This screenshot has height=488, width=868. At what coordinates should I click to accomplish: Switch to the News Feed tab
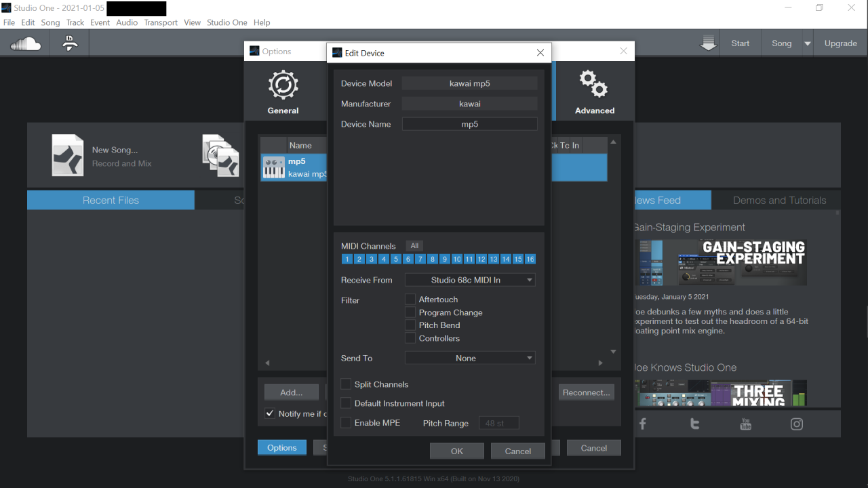[672, 200]
